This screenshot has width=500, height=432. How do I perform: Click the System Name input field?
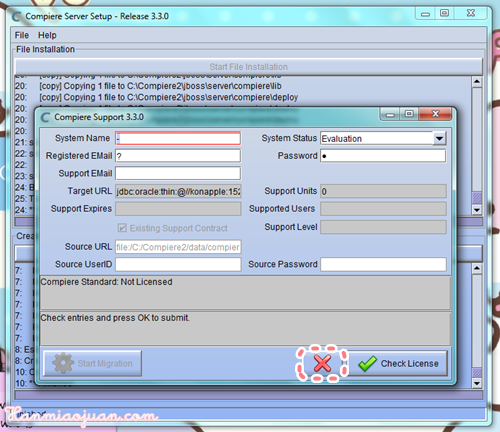click(178, 138)
